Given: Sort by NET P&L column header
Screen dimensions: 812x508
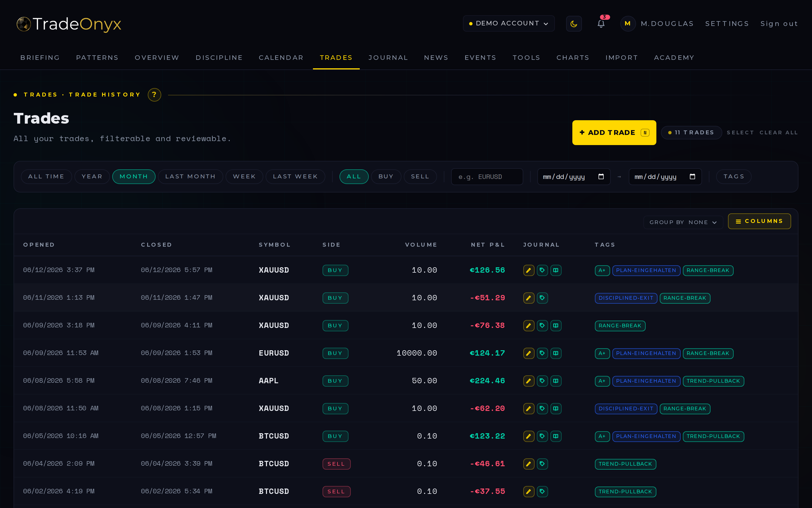Looking at the screenshot, I should point(488,245).
